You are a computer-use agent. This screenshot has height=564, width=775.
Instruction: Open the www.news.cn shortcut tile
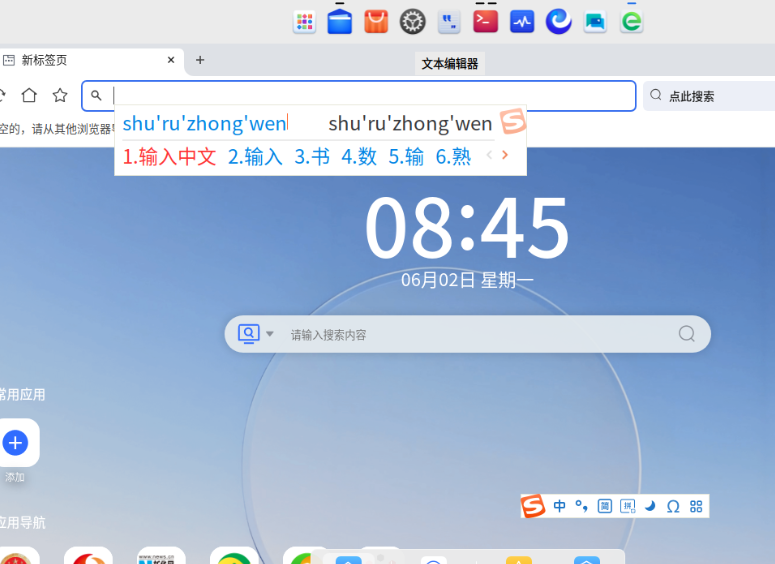click(x=161, y=557)
